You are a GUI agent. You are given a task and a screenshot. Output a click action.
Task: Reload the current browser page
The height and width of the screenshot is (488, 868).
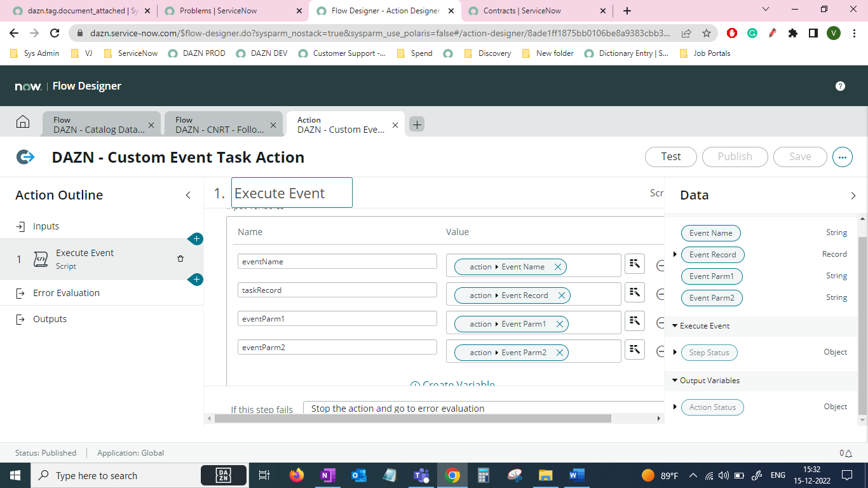tap(55, 34)
